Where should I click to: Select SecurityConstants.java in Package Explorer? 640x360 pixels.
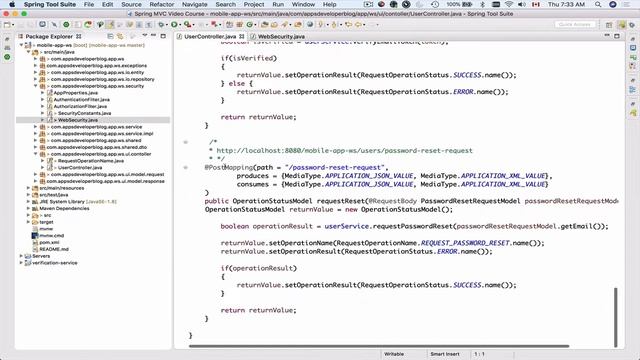coord(84,113)
